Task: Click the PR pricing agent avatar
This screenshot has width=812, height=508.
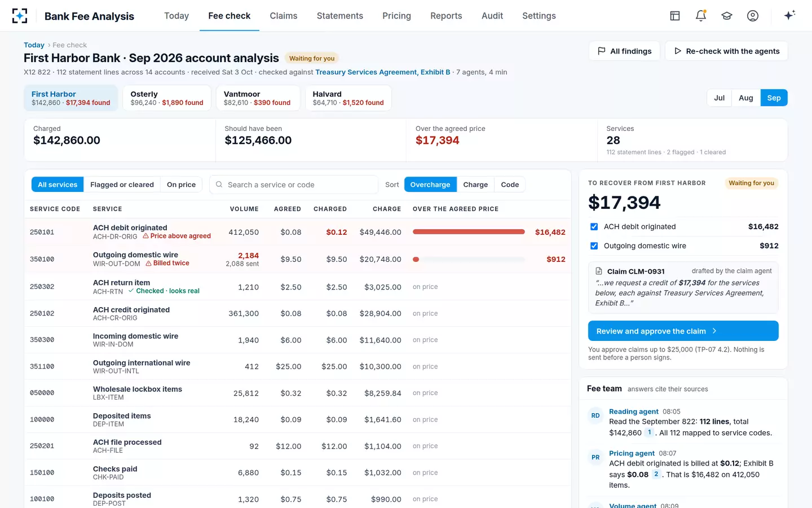Action: pyautogui.click(x=595, y=457)
